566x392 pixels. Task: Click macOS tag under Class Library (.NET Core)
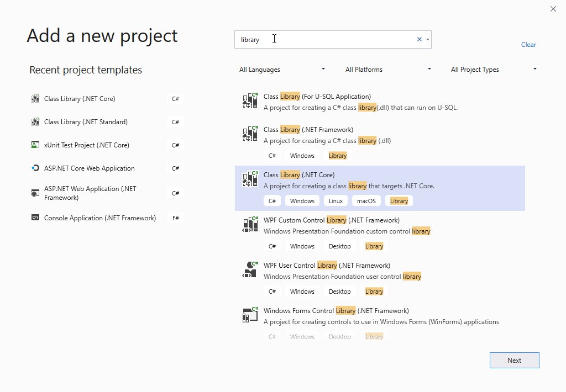tap(366, 201)
